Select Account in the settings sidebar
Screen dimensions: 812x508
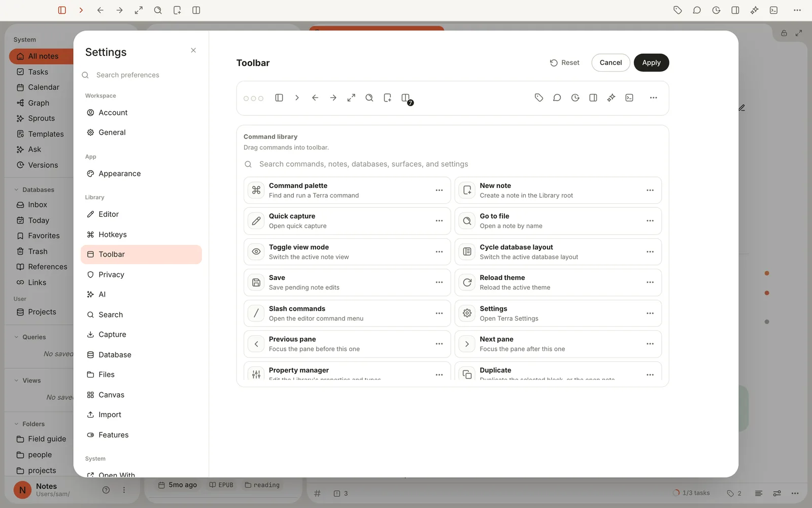pos(141,112)
